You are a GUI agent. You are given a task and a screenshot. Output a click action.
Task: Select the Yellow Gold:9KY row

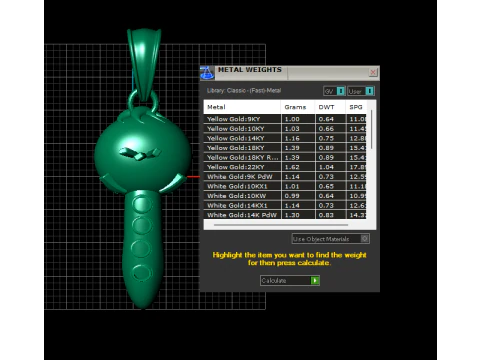click(285, 119)
